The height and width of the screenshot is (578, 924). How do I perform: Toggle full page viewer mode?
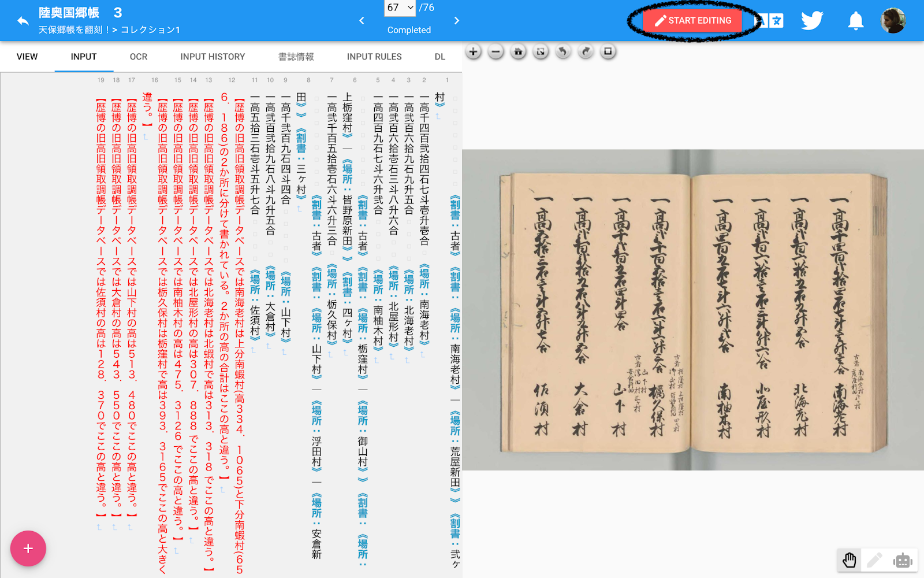pyautogui.click(x=541, y=52)
